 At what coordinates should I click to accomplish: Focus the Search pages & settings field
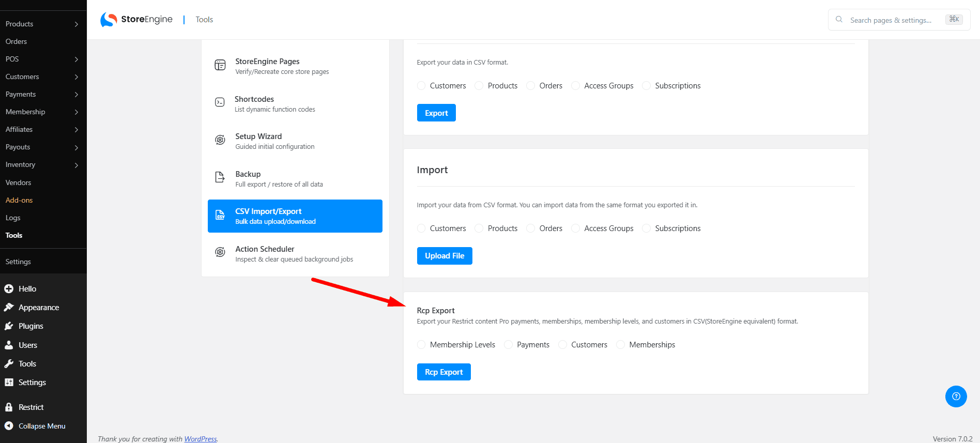(x=899, y=20)
